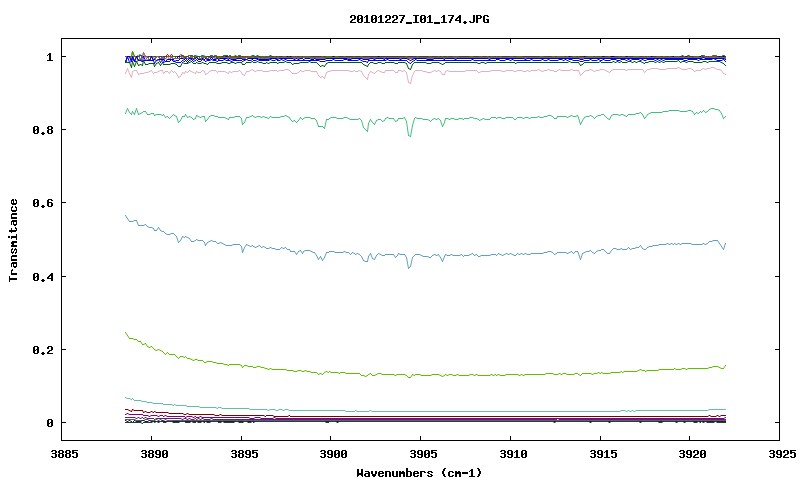Image resolution: width=800 pixels, height=480 pixels.
Task: Click the y-axis tick label 0
Action: tap(49, 423)
